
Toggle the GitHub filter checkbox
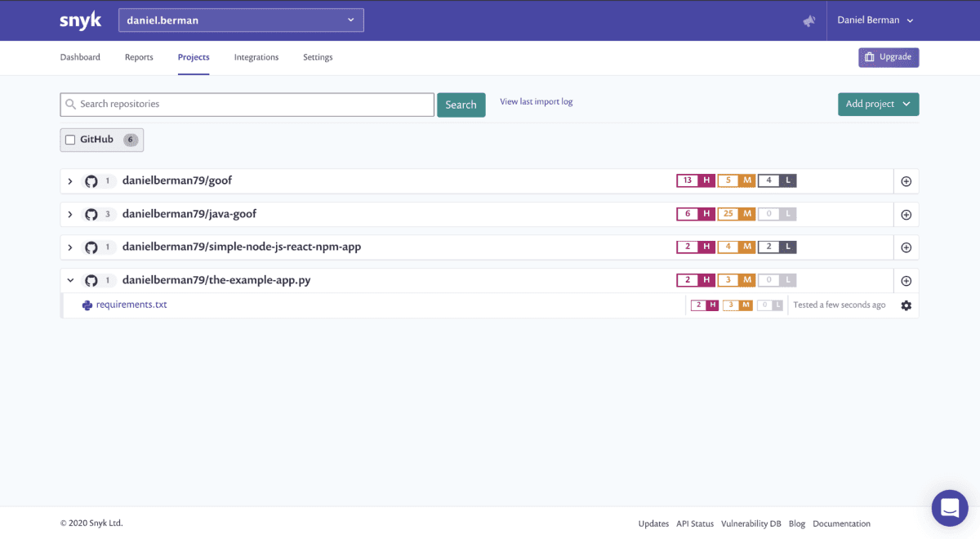70,140
